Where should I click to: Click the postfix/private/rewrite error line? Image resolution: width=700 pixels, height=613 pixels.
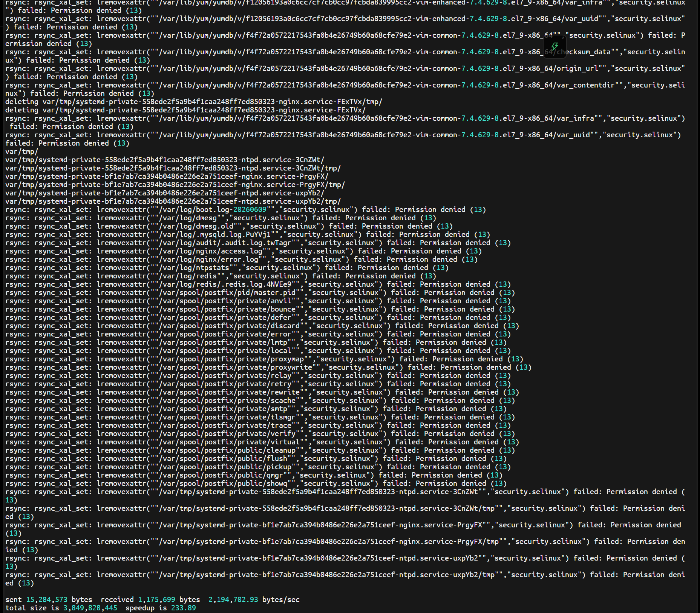point(262,392)
